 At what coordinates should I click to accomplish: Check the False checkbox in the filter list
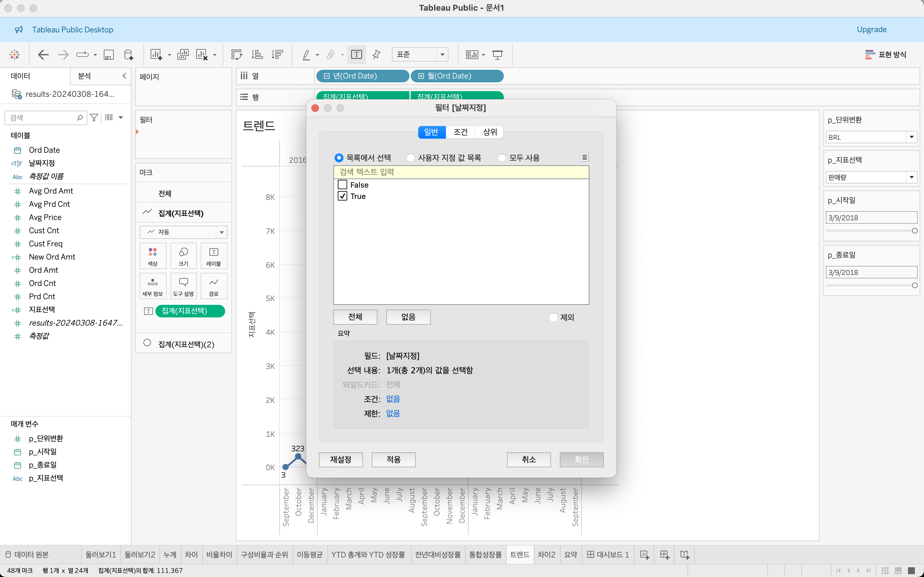tap(342, 185)
